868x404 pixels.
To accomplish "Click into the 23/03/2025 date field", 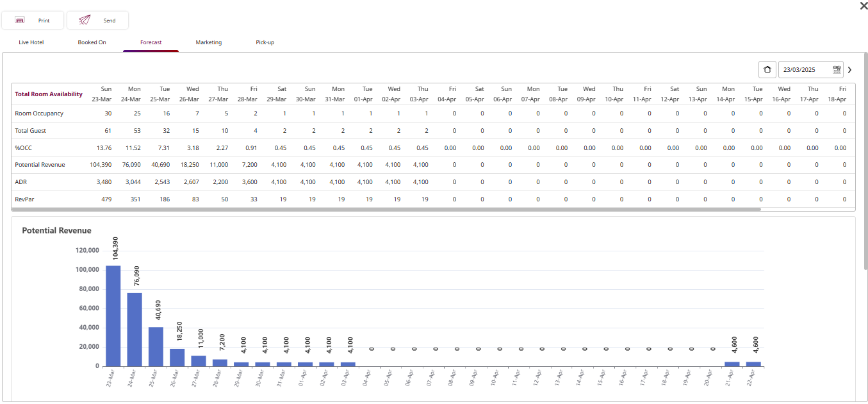I will click(x=805, y=70).
